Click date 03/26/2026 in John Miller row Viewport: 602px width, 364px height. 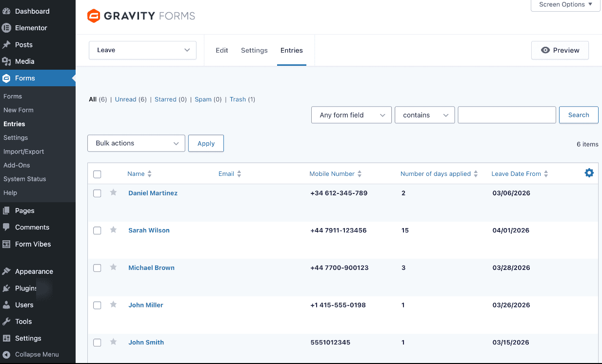click(511, 305)
